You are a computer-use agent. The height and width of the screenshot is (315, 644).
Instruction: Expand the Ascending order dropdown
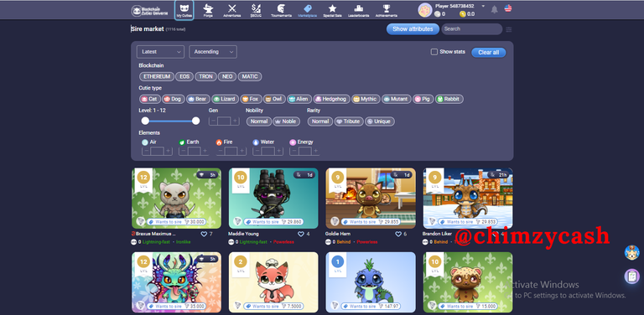213,52
